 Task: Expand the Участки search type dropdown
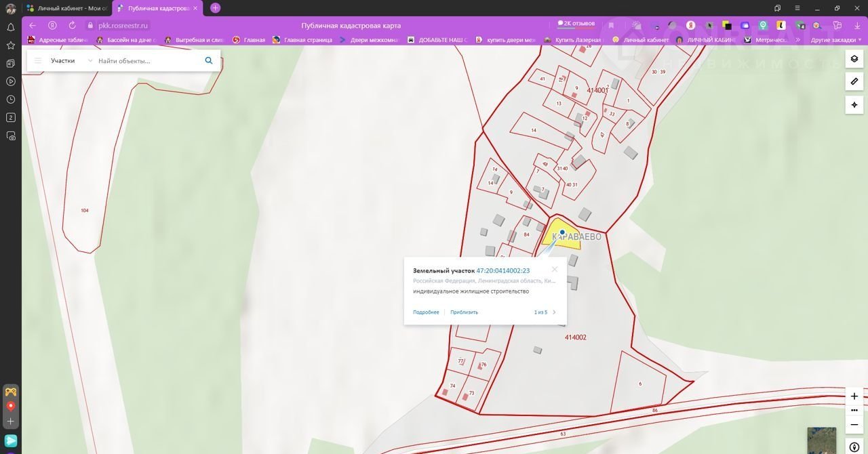[90, 61]
